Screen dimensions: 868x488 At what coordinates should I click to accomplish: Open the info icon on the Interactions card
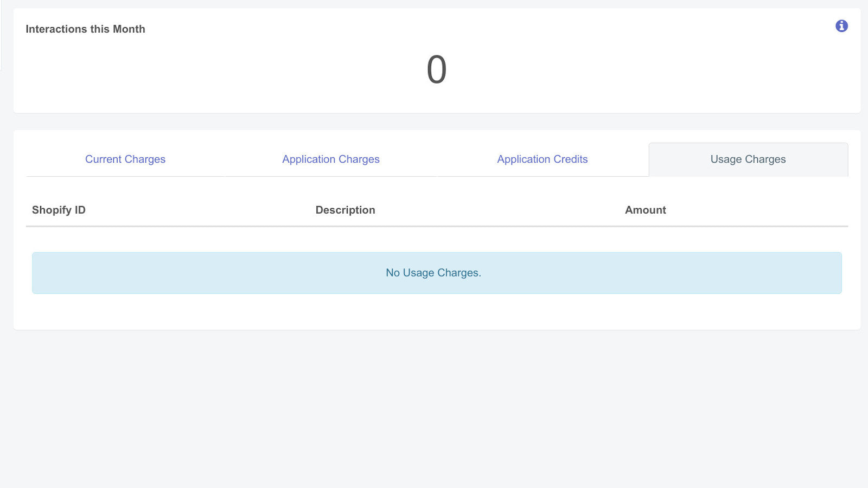[843, 25]
